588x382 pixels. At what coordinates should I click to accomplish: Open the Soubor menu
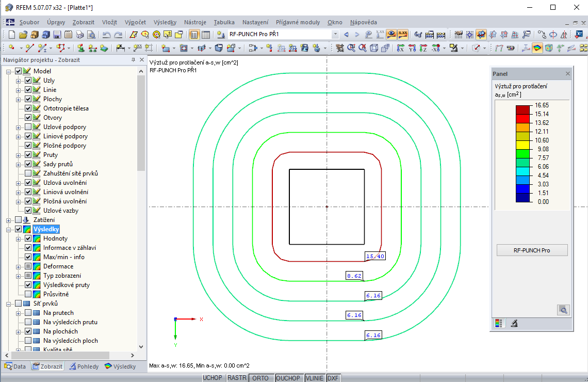click(29, 22)
